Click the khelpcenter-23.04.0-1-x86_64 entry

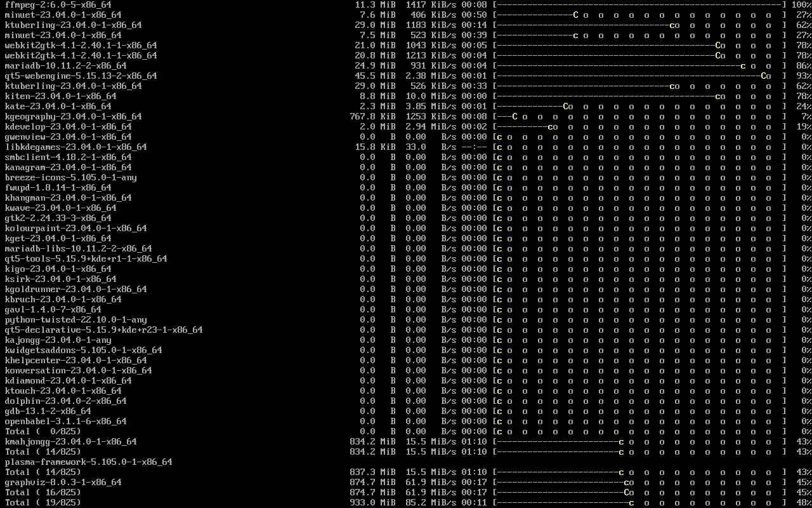click(75, 360)
